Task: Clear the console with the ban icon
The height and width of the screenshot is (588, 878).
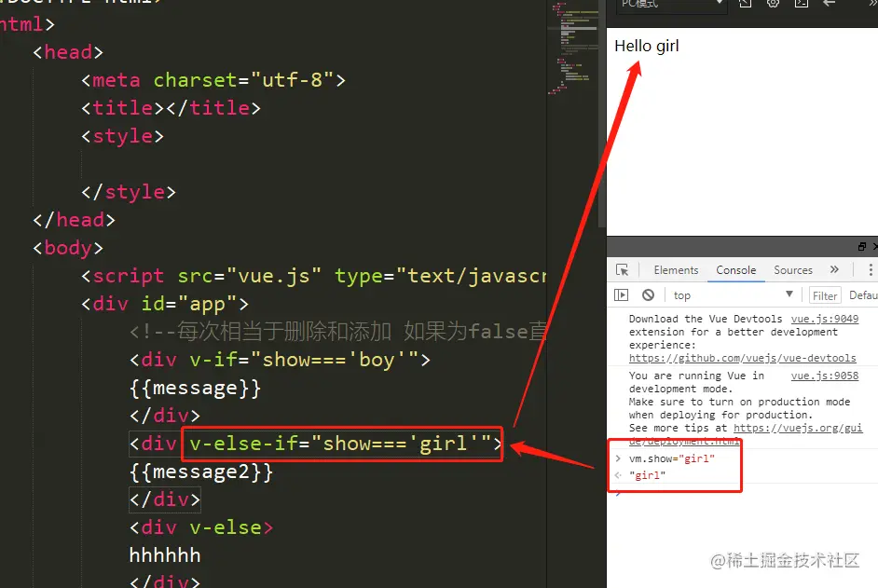Action: 648,295
